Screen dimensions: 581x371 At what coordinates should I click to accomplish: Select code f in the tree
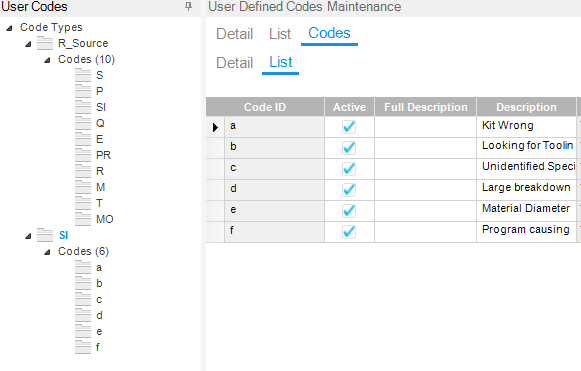click(x=97, y=347)
